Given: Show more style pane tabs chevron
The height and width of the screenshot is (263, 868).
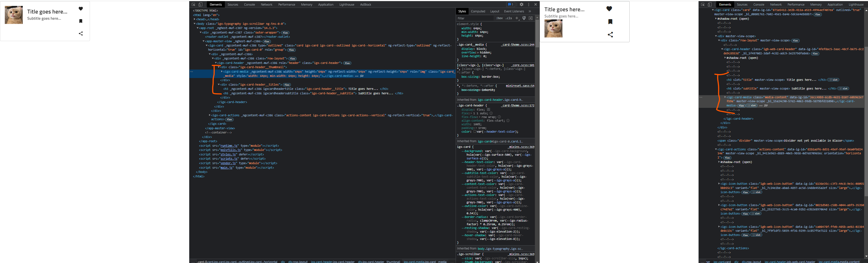Looking at the screenshot, I should (530, 11).
